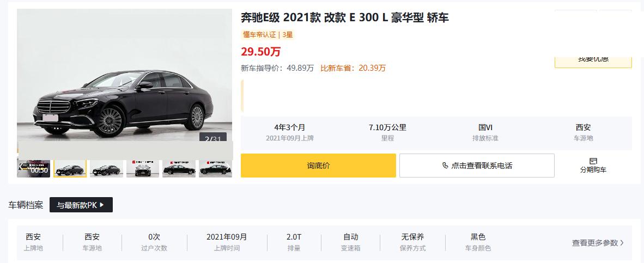Select the front-view car thumbnail
644x263 pixels.
pyautogui.click(x=143, y=169)
